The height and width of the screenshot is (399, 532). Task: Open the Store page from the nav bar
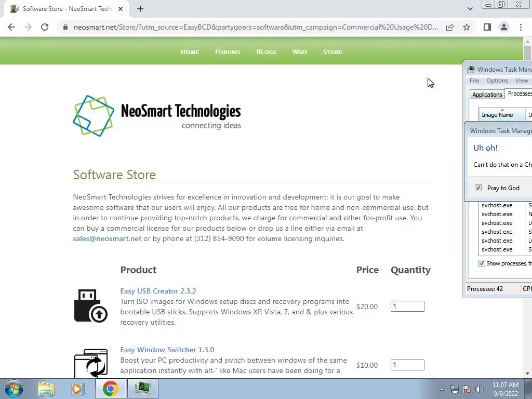[x=332, y=52]
